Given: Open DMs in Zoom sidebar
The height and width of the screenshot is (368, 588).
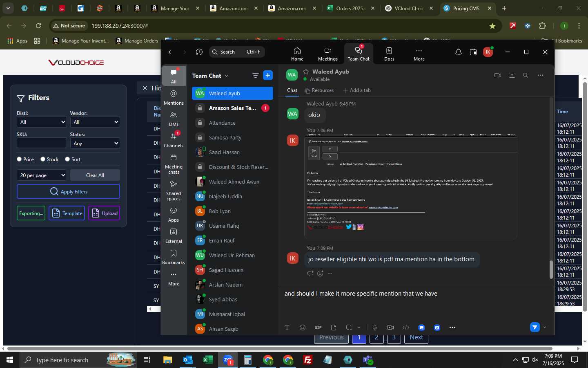Looking at the screenshot, I should (x=174, y=119).
